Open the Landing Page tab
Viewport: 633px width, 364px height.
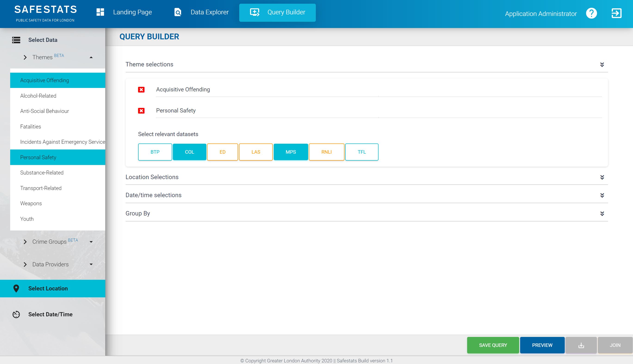click(124, 12)
